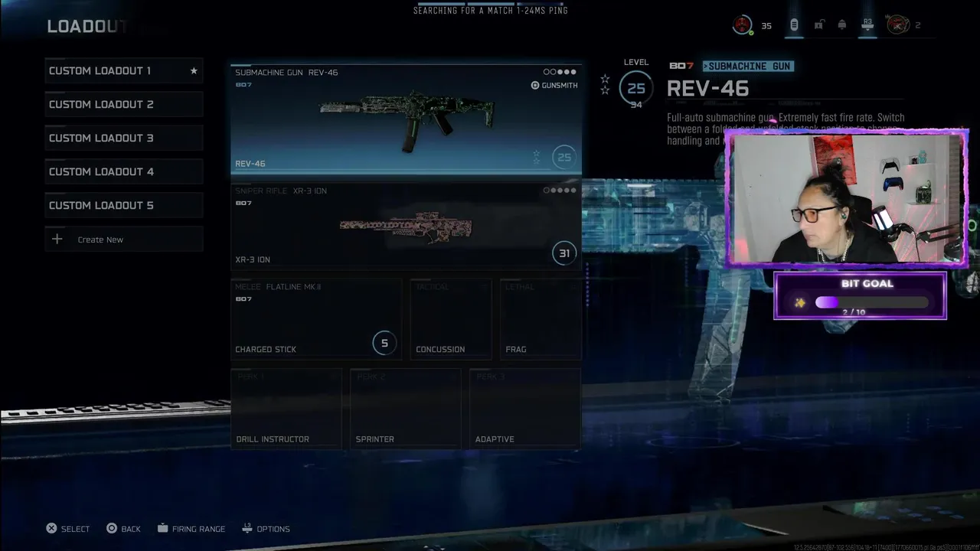Viewport: 980px width, 551px height.
Task: Click the streamer webcam overlay
Action: pyautogui.click(x=847, y=198)
